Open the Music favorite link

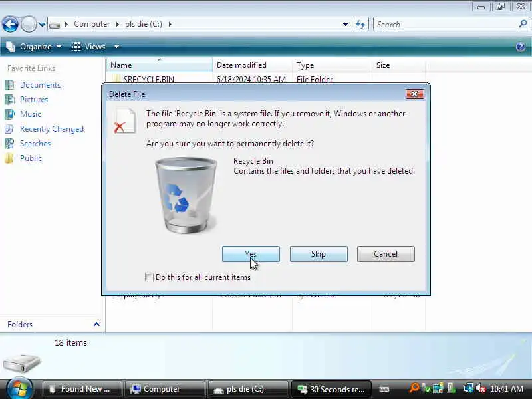31,114
